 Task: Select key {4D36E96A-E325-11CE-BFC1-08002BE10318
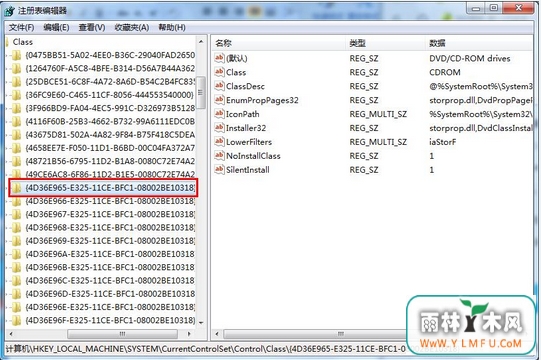click(x=110, y=254)
